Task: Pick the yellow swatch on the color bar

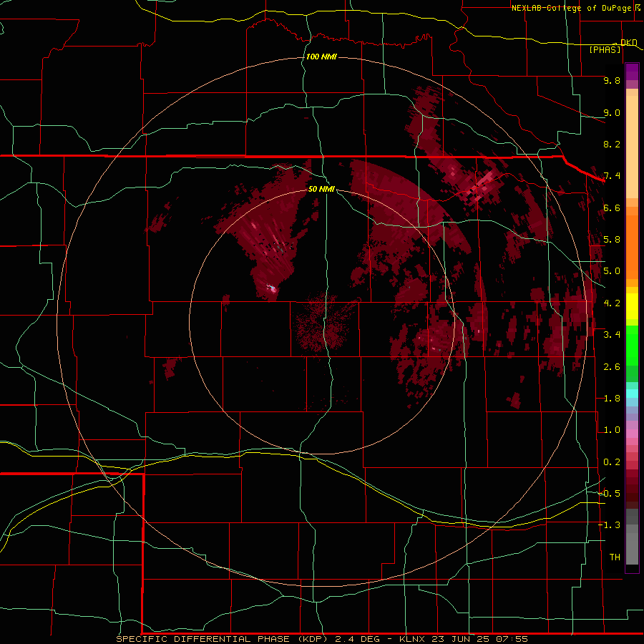Action: 632,306
